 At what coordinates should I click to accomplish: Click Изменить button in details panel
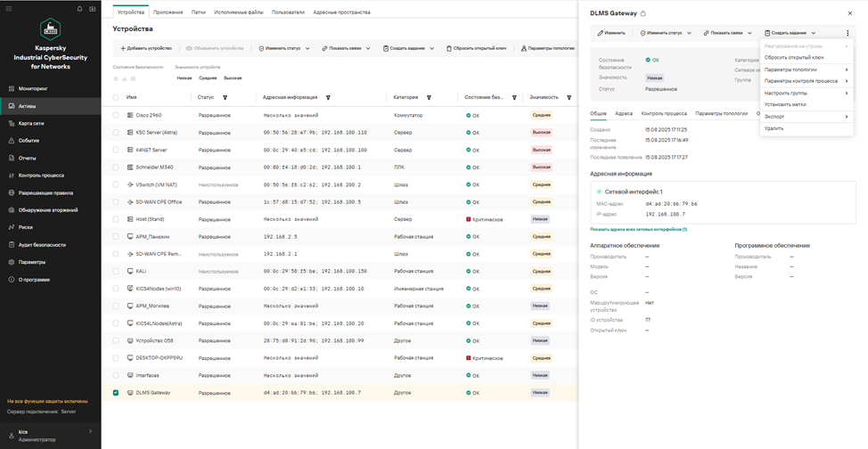611,33
